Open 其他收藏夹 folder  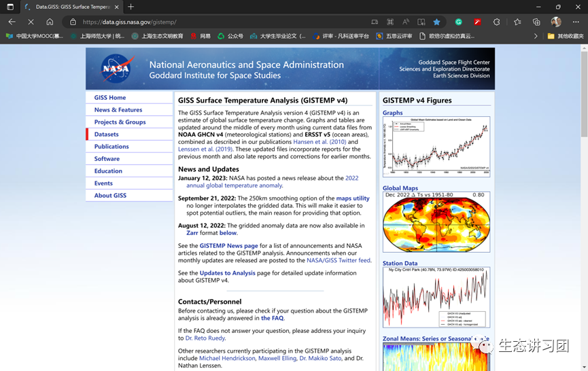(x=566, y=36)
